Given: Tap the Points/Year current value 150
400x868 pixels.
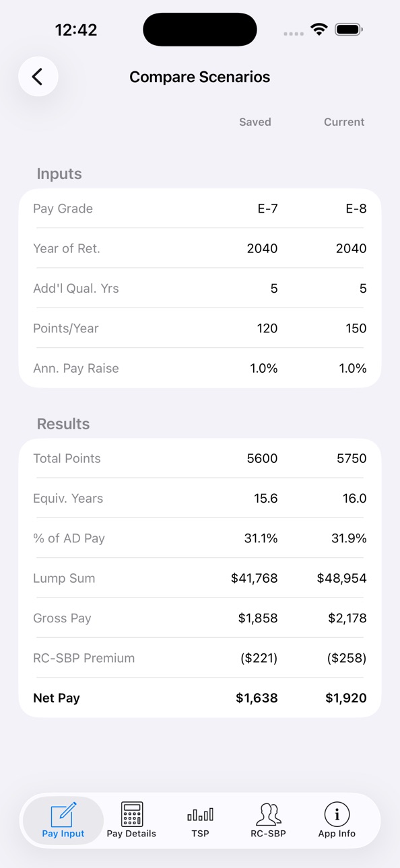Looking at the screenshot, I should click(x=356, y=328).
